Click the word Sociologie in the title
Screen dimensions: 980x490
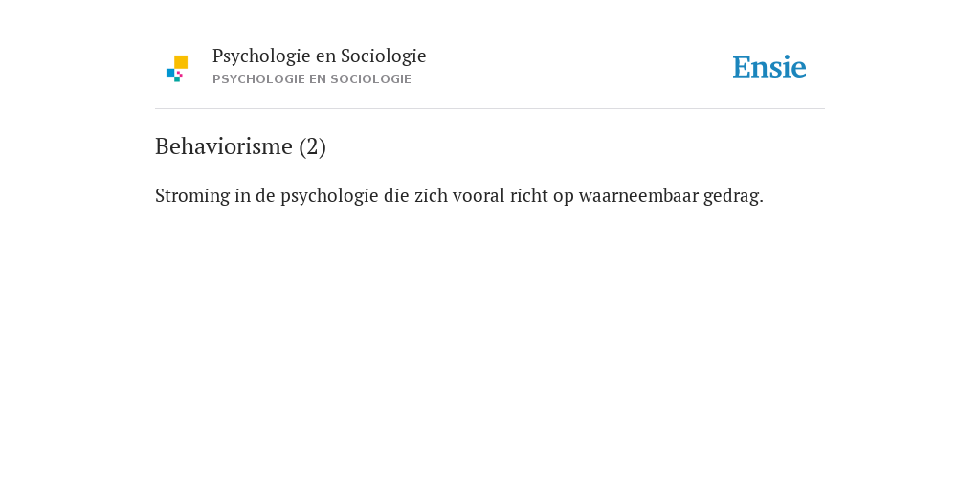[x=384, y=56]
